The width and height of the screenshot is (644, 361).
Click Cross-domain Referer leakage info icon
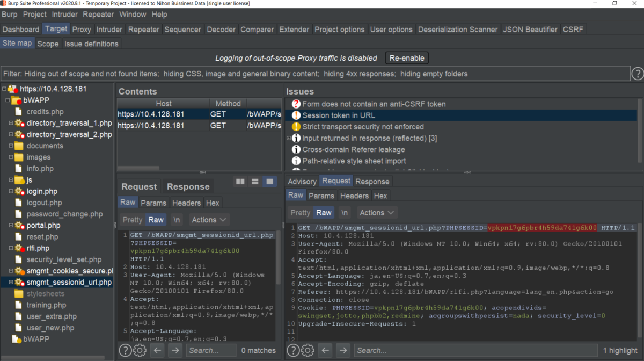pos(296,149)
